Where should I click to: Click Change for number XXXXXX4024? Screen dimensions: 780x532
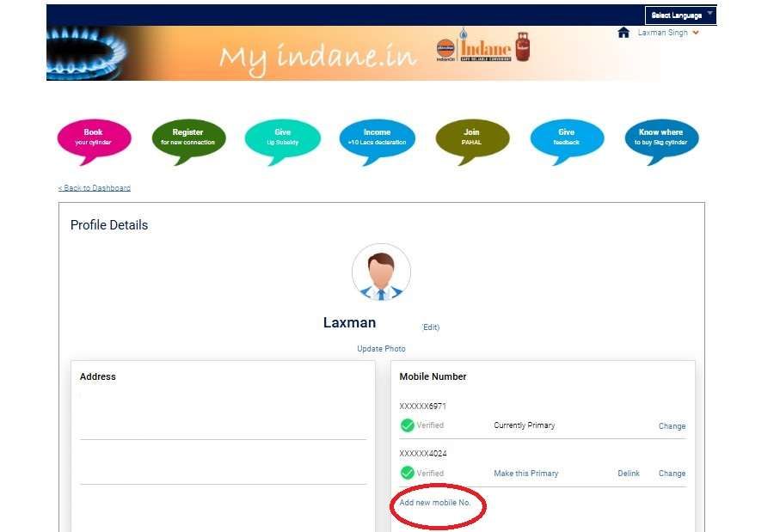point(672,474)
